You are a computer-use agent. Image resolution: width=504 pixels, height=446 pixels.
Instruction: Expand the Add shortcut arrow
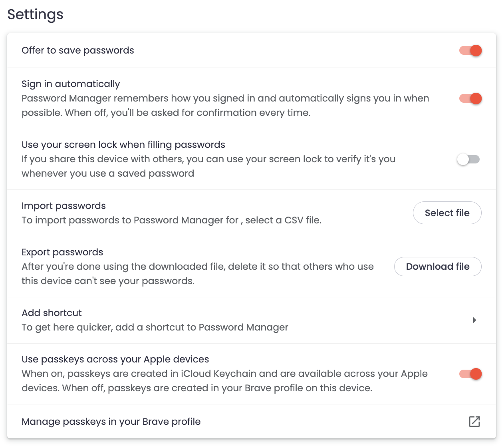tap(474, 320)
